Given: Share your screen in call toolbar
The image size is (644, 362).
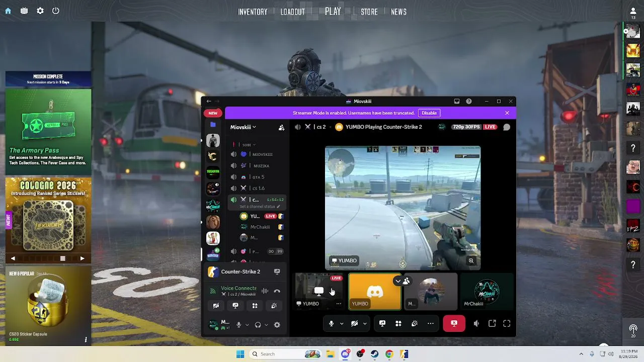Looking at the screenshot, I should (x=382, y=324).
